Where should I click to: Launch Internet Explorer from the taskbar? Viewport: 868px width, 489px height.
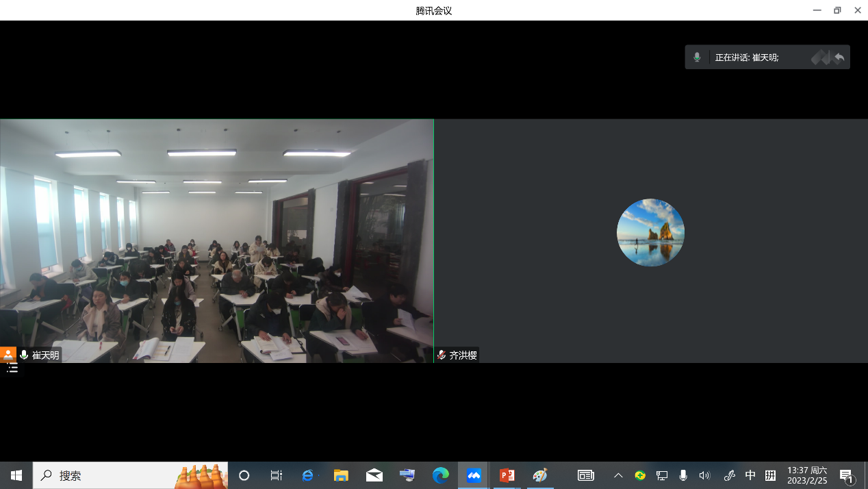(x=309, y=475)
